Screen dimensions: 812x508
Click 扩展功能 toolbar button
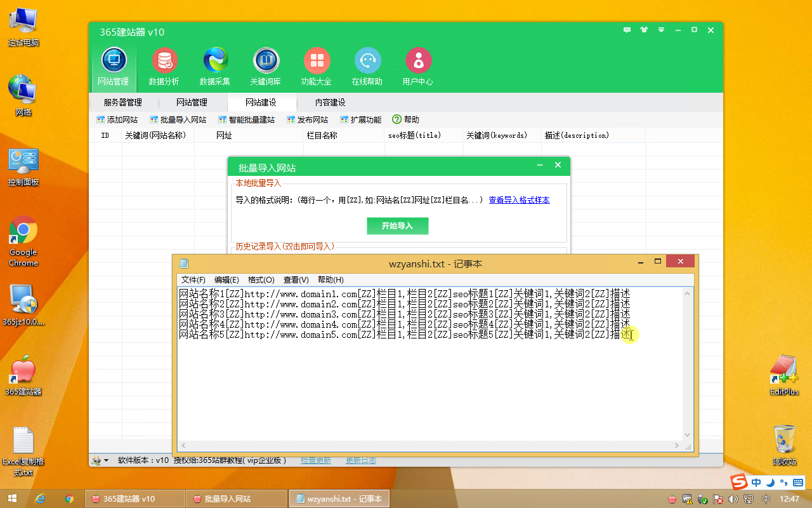point(361,119)
